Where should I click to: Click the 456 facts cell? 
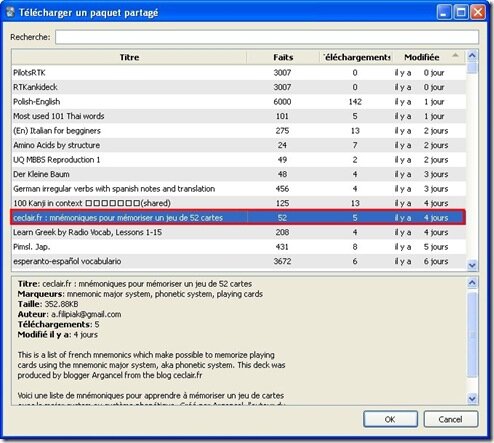282,189
